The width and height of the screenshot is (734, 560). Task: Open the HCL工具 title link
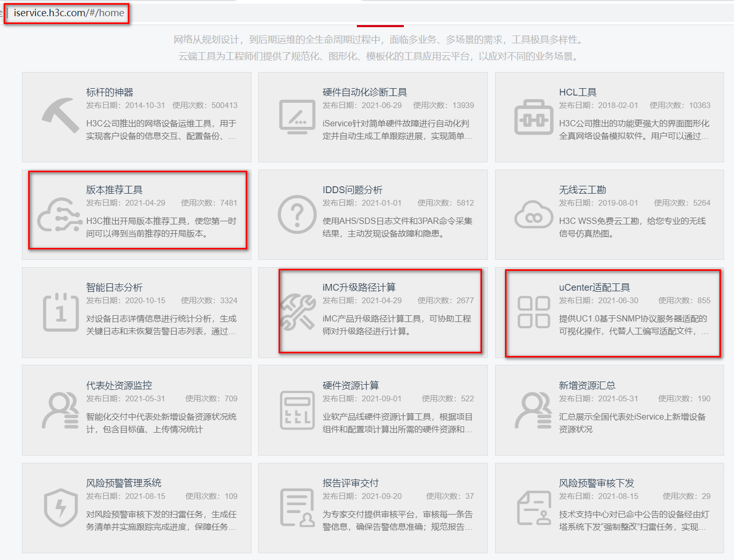coord(577,92)
